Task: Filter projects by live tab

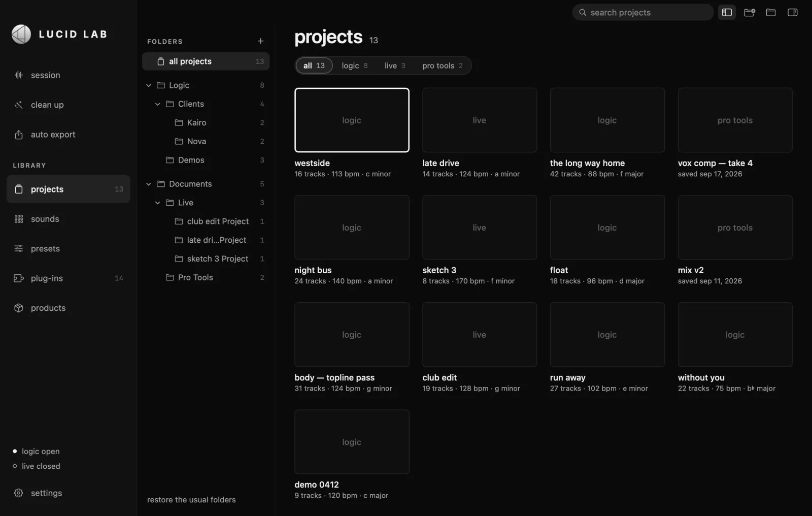Action: 395,66
